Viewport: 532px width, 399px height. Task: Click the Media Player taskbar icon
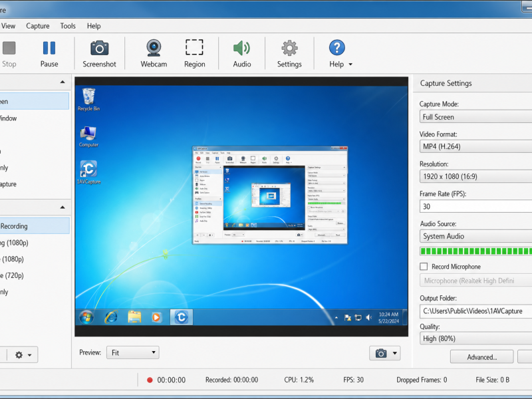click(x=156, y=318)
